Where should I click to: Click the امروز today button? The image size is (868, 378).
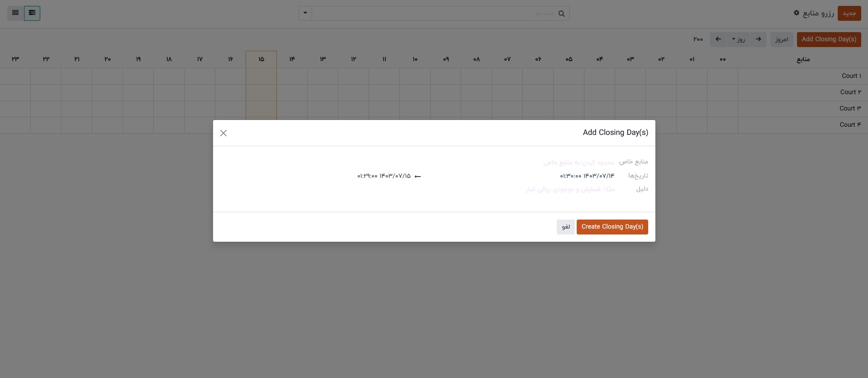coord(782,39)
